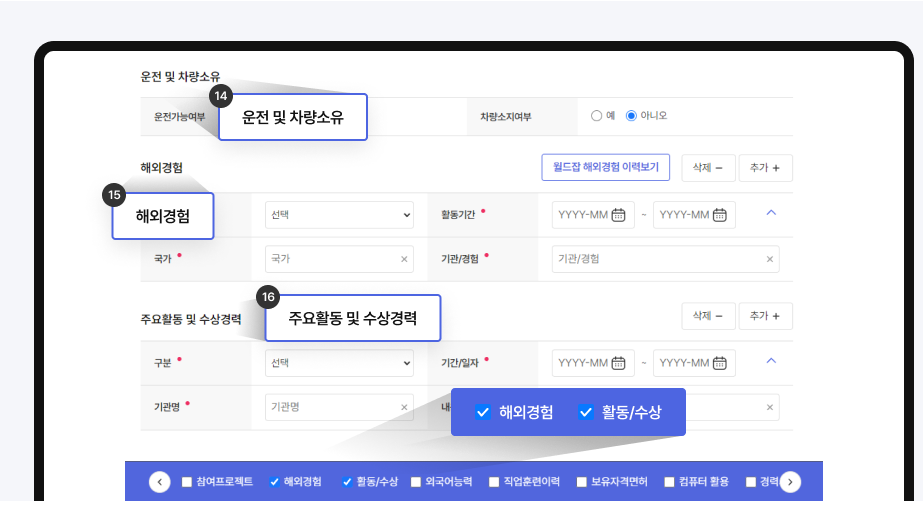Open the 선택 dropdown in 해외경험 row
923x518 pixels.
tap(339, 215)
